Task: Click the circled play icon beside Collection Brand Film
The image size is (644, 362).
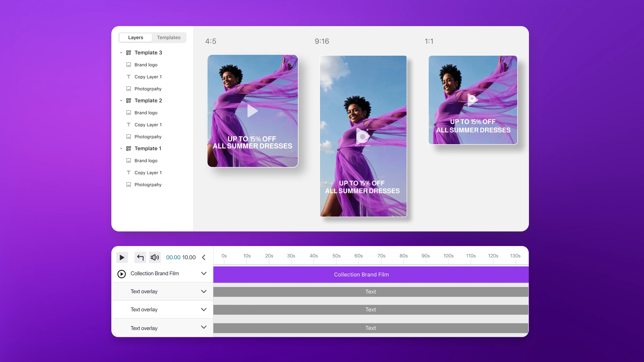Action: [121, 274]
